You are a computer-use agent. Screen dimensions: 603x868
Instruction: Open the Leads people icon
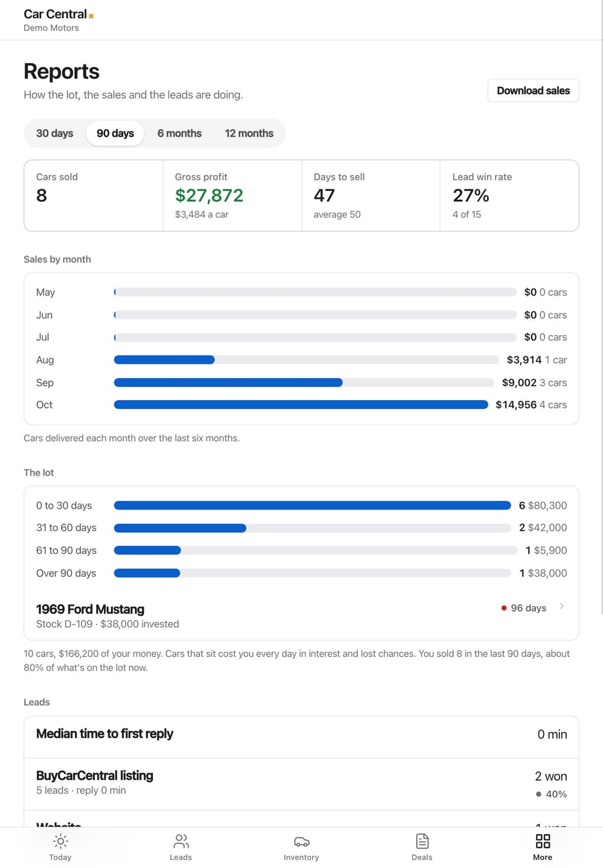181,841
